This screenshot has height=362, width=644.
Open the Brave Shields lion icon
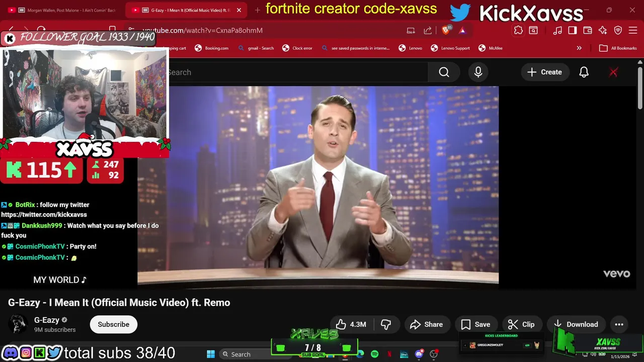coord(446,31)
